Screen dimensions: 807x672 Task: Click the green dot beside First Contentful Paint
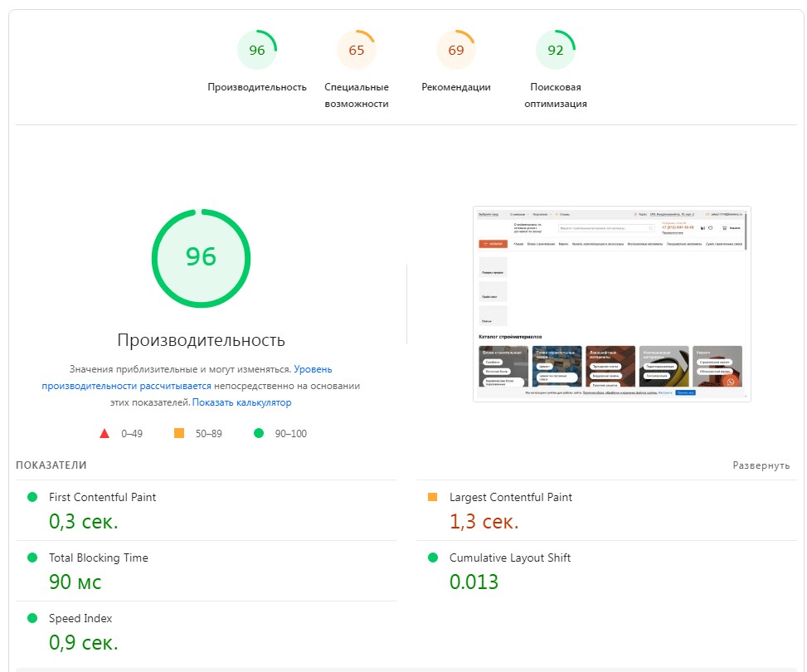tap(32, 497)
